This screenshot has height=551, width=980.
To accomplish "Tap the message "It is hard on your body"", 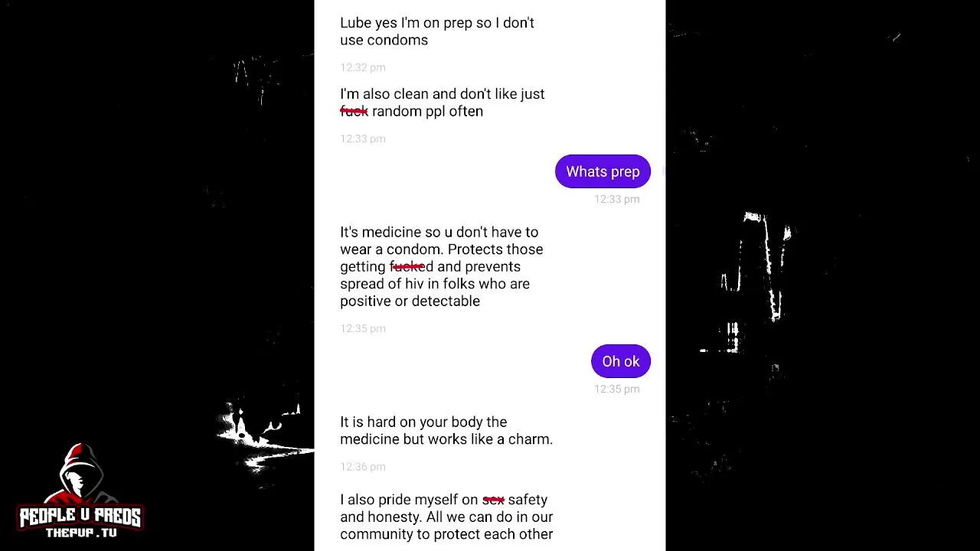I will (x=446, y=430).
